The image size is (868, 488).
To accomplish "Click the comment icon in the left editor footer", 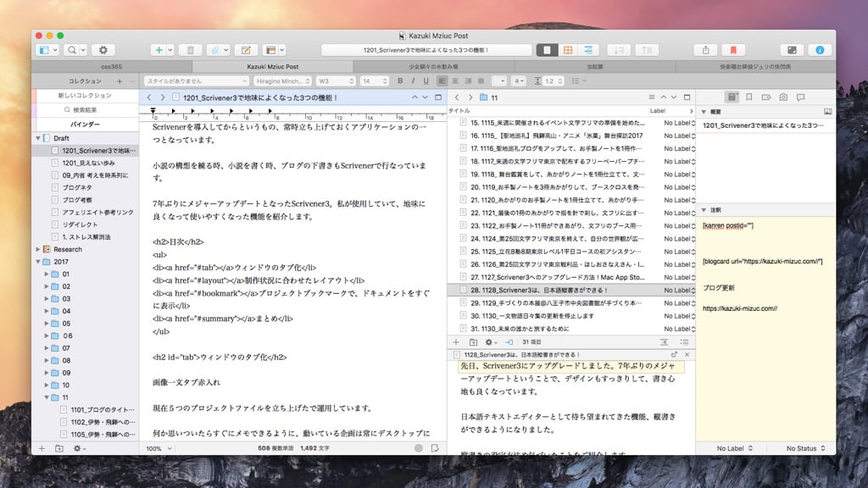I will pyautogui.click(x=435, y=448).
